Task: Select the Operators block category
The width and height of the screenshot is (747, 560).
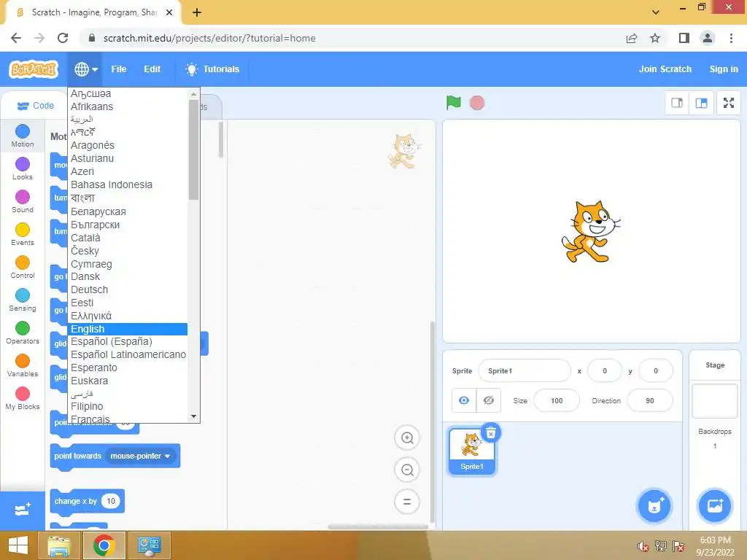Action: click(23, 333)
